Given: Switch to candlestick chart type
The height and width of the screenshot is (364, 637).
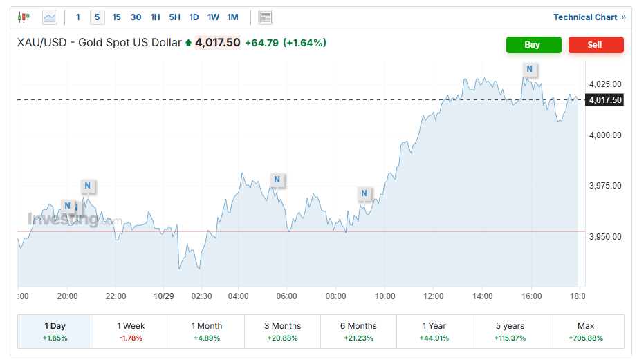Looking at the screenshot, I should (24, 17).
